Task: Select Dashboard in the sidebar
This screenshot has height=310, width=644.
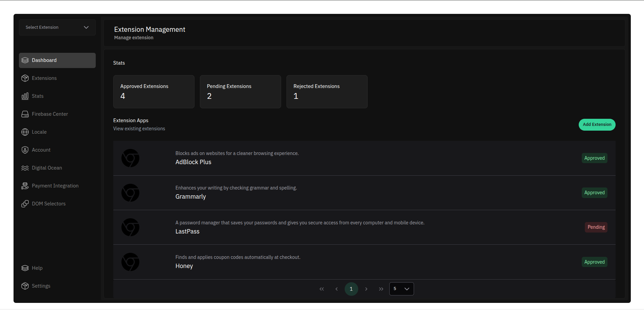Action: pos(57,60)
